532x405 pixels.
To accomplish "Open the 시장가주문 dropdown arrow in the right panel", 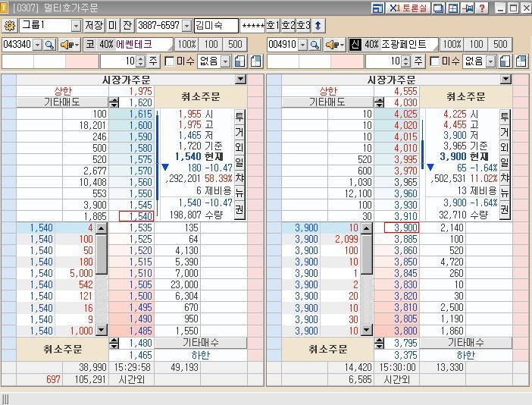I will click(x=505, y=79).
